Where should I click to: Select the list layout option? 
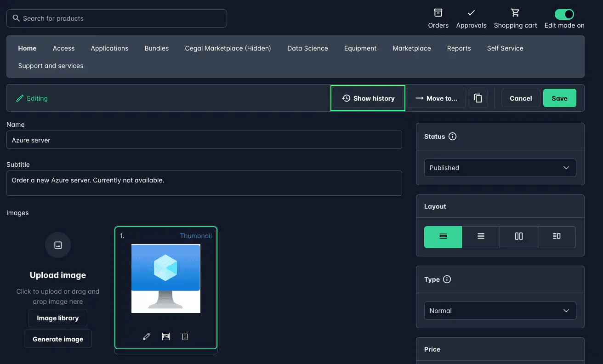480,237
